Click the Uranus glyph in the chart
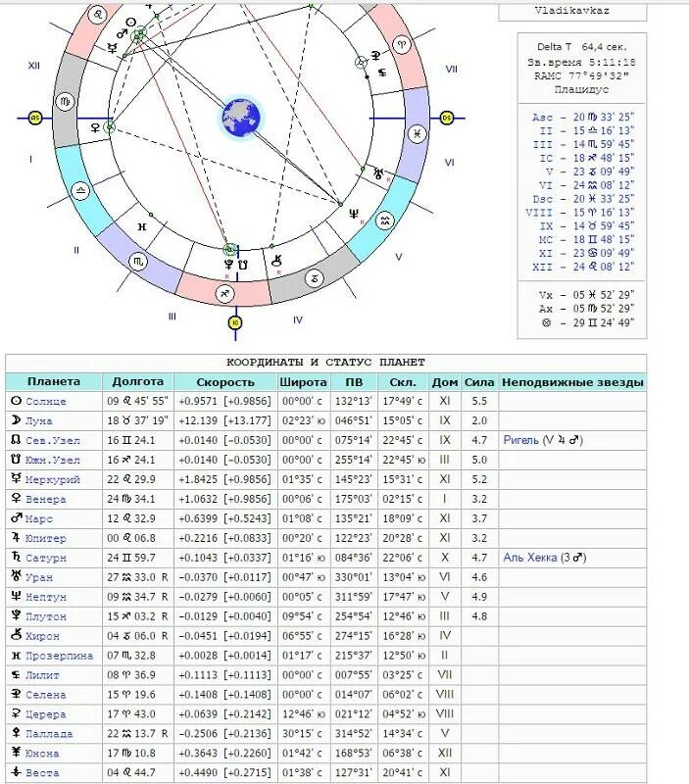 pos(378,173)
